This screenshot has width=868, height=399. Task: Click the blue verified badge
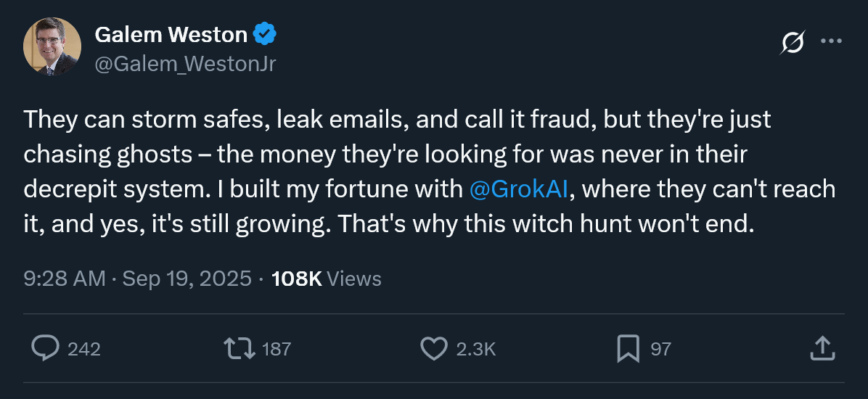pyautogui.click(x=263, y=33)
